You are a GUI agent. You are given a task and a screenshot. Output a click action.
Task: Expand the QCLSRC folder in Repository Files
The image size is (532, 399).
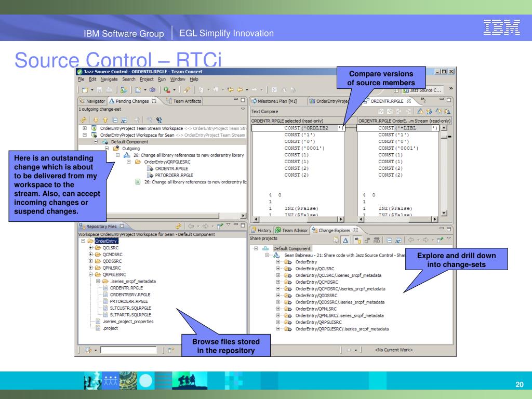[x=90, y=248]
